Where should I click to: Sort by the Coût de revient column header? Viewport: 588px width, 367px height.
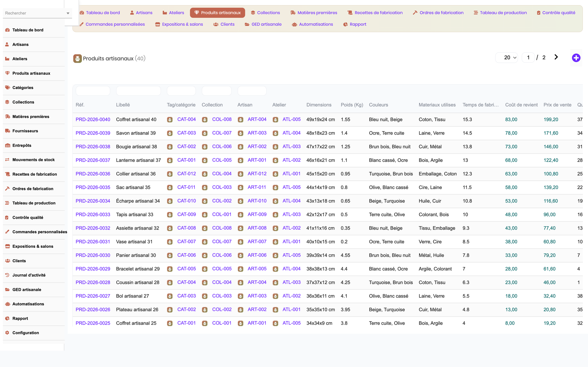click(522, 105)
